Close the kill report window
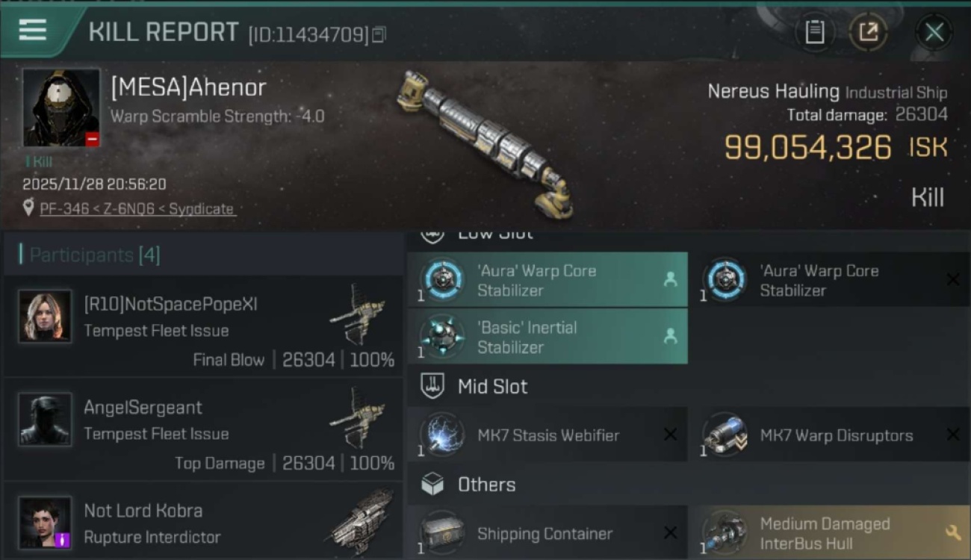Viewport: 971px width, 560px height. pos(934,32)
